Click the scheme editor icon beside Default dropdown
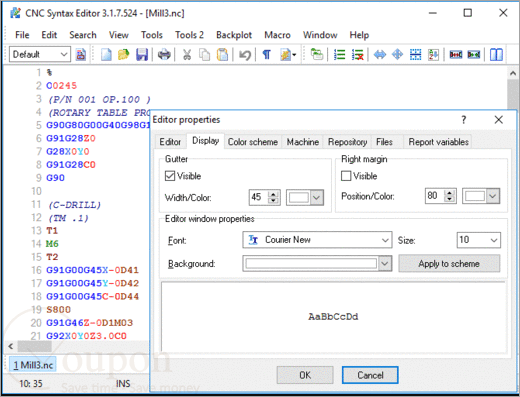The image size is (520, 397). (x=81, y=54)
